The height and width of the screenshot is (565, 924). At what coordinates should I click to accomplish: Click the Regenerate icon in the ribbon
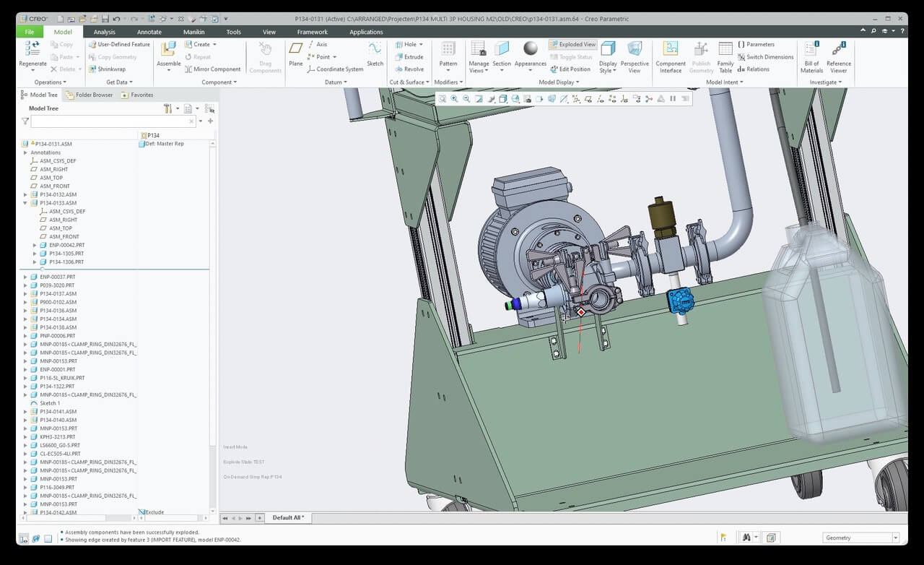[x=32, y=49]
